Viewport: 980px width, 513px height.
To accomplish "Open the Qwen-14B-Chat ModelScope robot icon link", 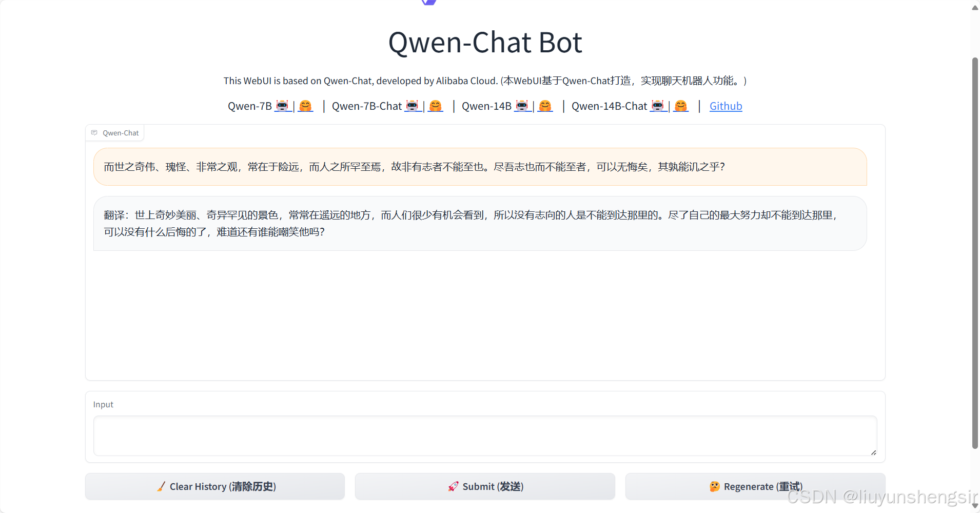I will pos(658,106).
